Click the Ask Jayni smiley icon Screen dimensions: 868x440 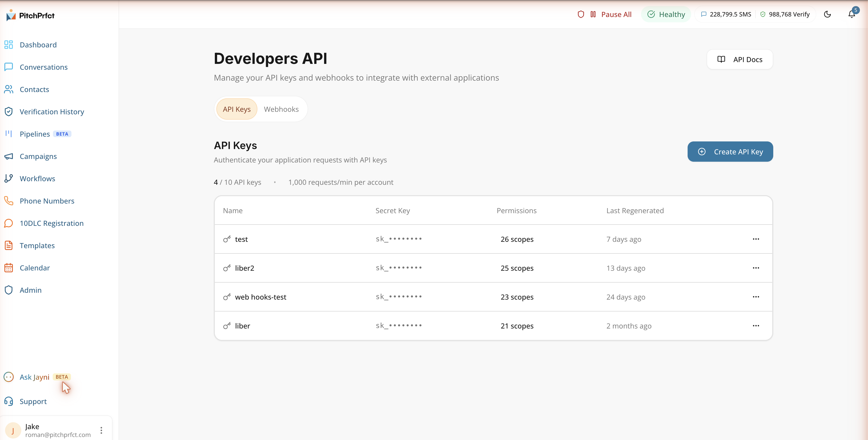coord(9,377)
